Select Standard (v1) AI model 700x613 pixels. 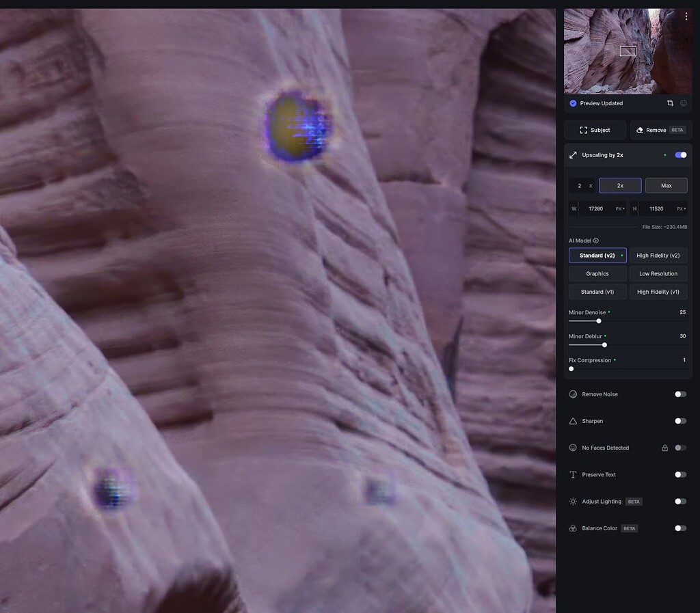597,292
